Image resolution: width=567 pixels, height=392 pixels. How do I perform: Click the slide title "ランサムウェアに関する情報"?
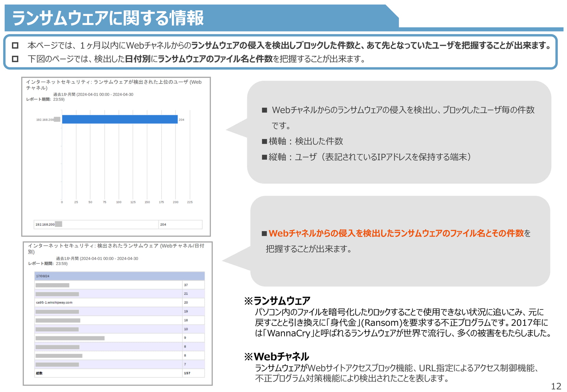click(108, 18)
